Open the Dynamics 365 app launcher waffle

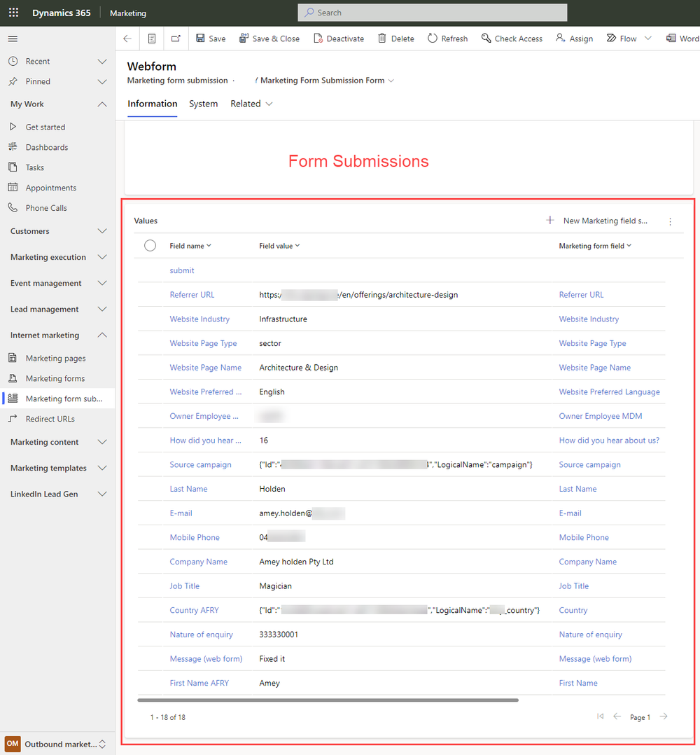click(x=13, y=13)
